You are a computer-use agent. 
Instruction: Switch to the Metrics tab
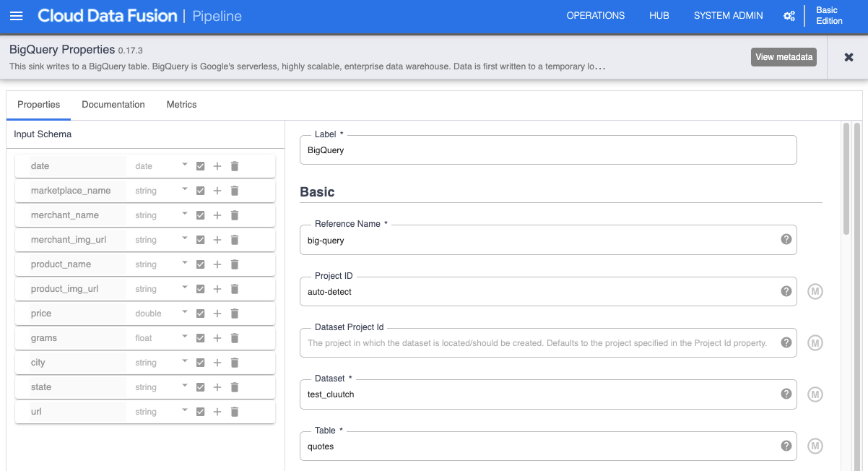[x=181, y=105]
